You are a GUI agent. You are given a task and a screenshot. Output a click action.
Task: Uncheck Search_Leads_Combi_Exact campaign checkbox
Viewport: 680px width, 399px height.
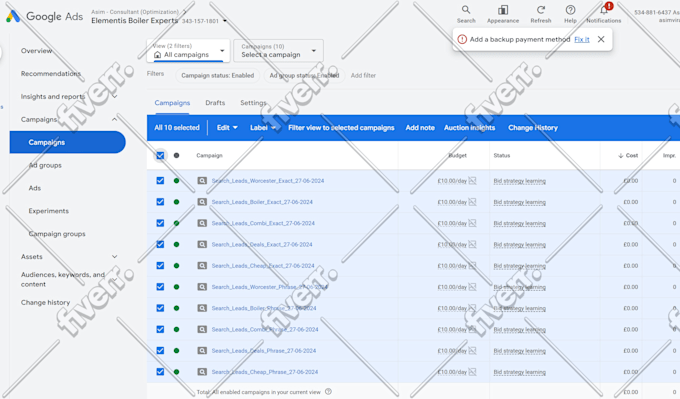(160, 223)
